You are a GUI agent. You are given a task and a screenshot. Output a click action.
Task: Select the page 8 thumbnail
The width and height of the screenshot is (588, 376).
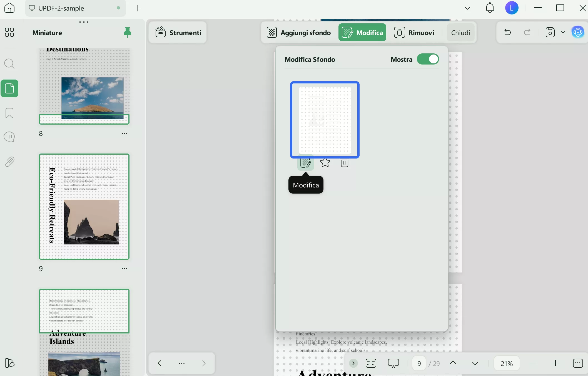click(84, 86)
